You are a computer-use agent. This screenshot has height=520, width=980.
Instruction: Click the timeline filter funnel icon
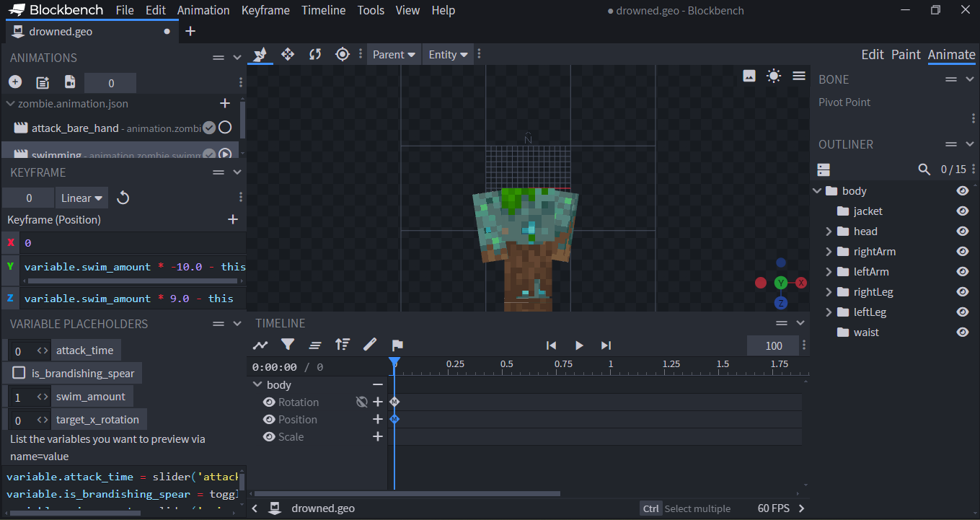point(288,345)
